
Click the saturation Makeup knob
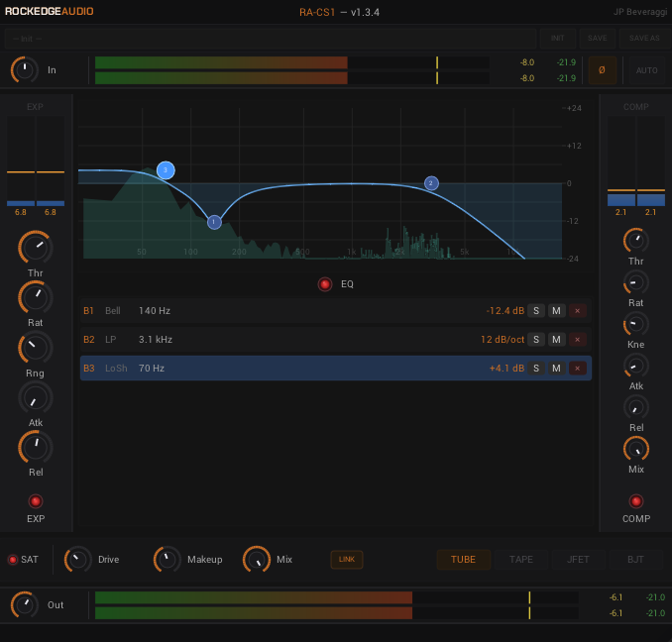(x=168, y=560)
